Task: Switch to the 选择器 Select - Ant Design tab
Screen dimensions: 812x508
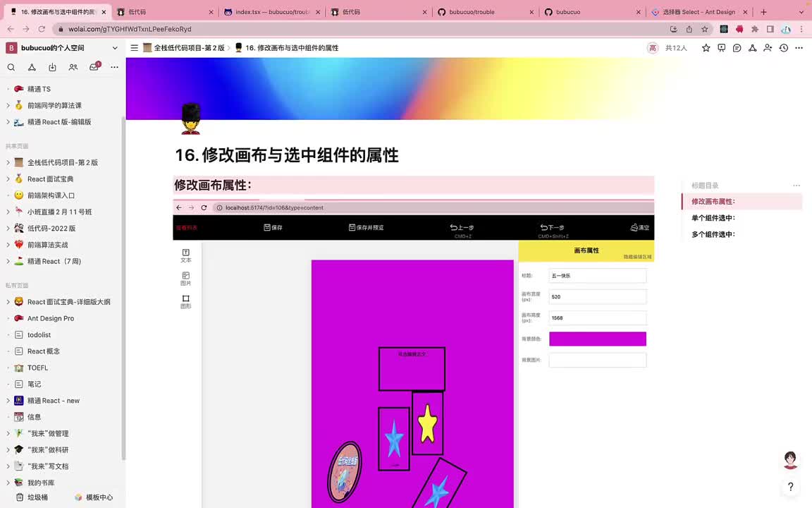Action: coord(699,11)
